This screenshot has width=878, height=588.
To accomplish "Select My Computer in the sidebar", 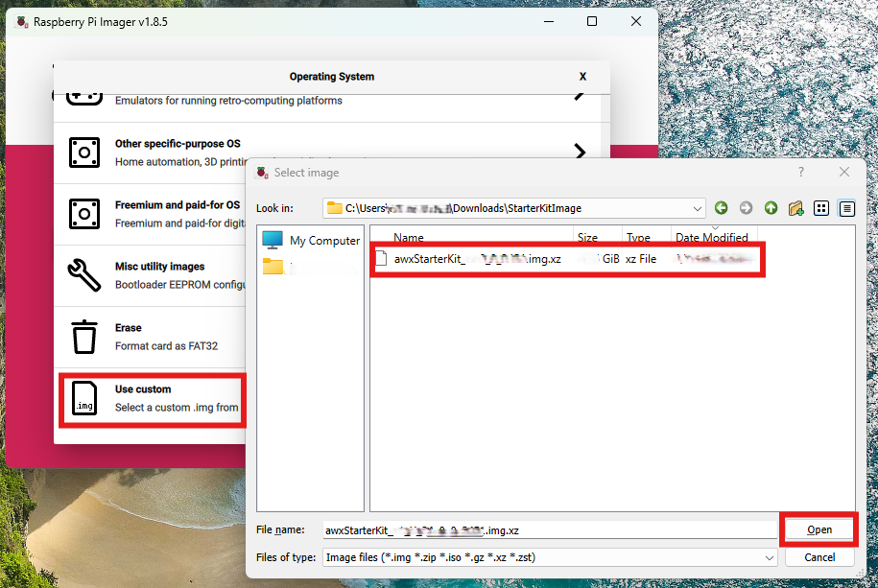I will (311, 240).
